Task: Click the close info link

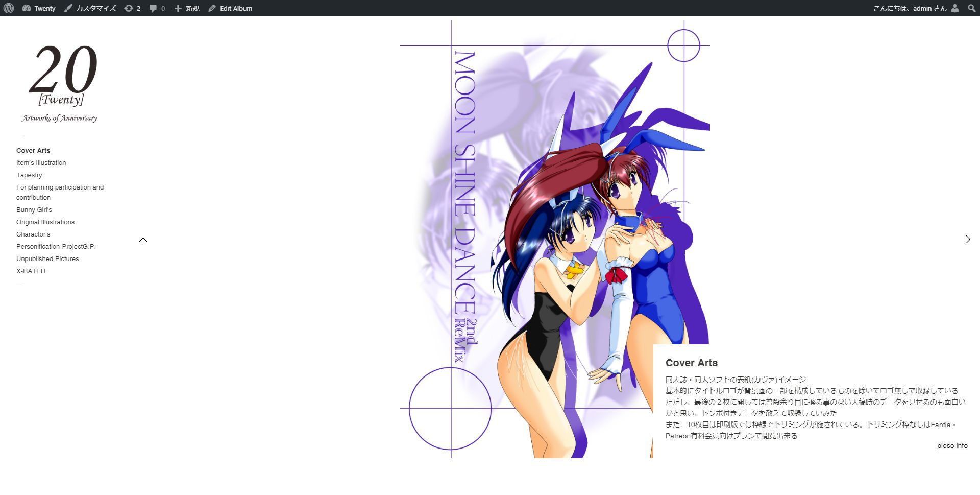Action: click(952, 446)
